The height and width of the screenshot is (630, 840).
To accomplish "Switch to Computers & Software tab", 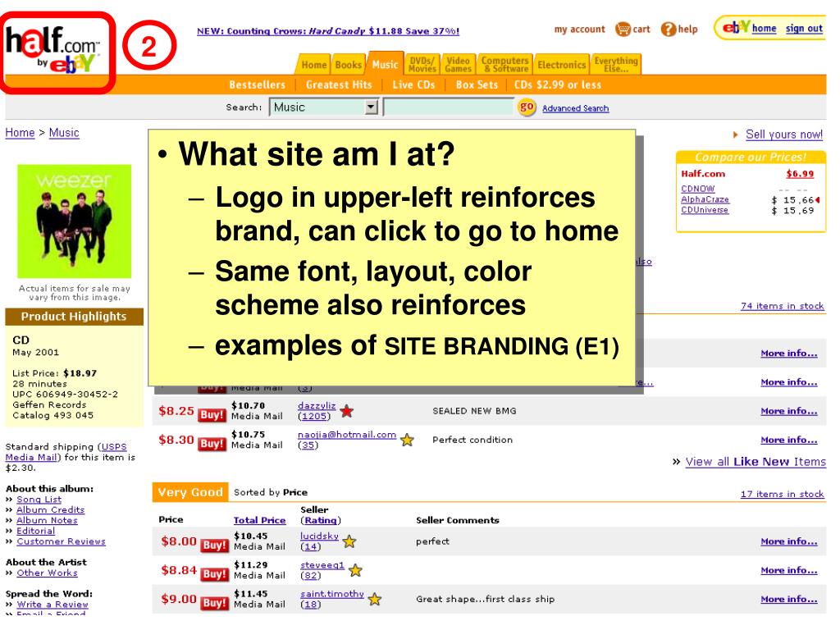I will [505, 64].
